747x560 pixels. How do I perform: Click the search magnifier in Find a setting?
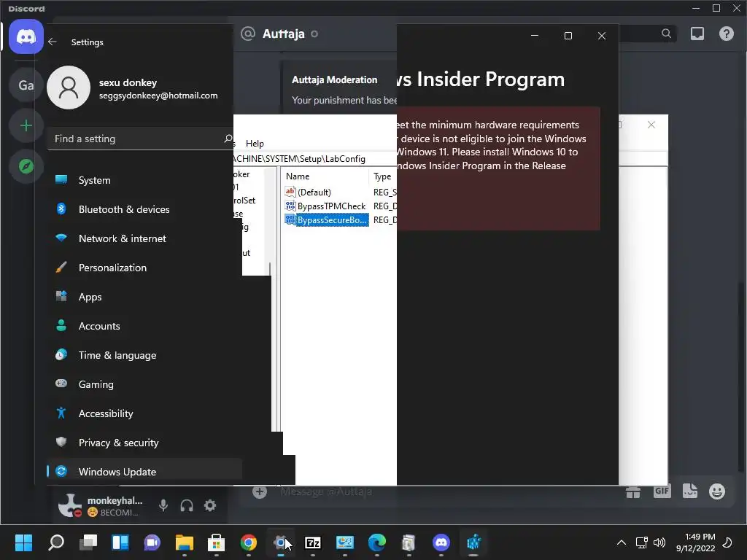coord(228,139)
